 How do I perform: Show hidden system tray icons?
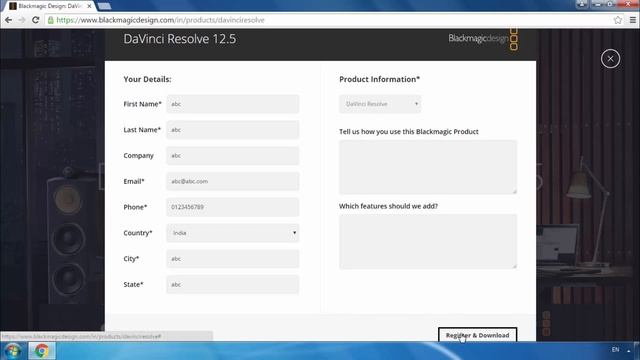pos(629,350)
